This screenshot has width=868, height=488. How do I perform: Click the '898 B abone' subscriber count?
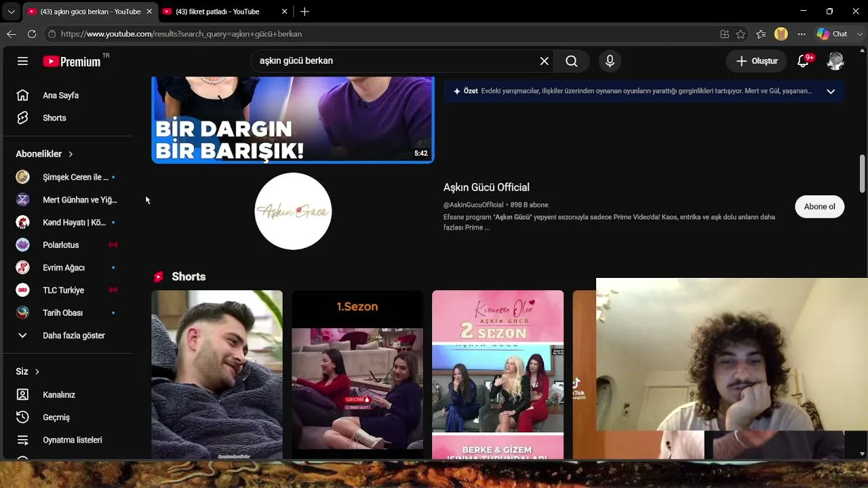(529, 205)
